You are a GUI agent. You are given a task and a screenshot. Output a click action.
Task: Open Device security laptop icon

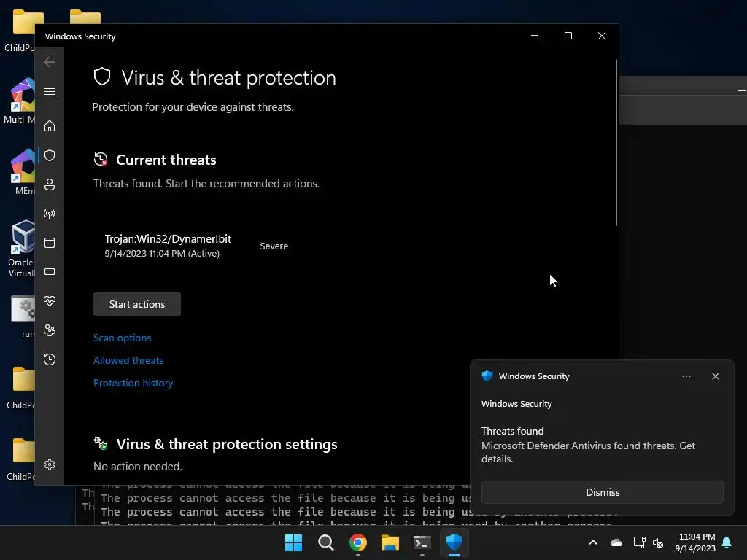[x=50, y=273]
